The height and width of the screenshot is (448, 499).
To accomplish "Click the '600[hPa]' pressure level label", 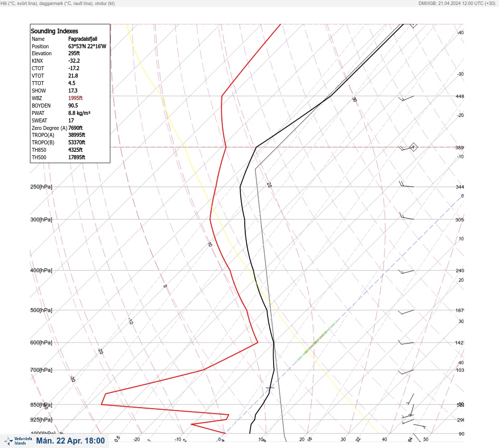I will [41, 343].
